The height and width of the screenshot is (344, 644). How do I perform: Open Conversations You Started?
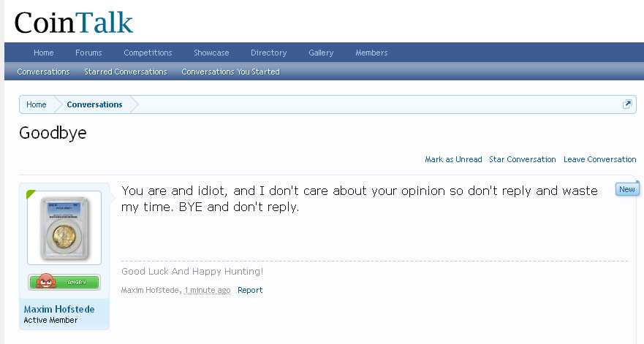coord(230,72)
